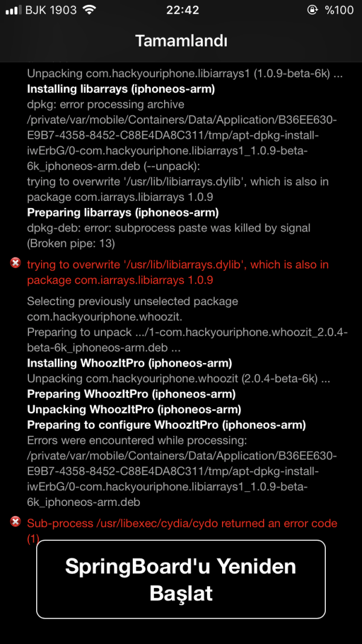The image size is (362, 644).
Task: Tap the red error icon beside 'trying to overwrite'
Action: [15, 264]
